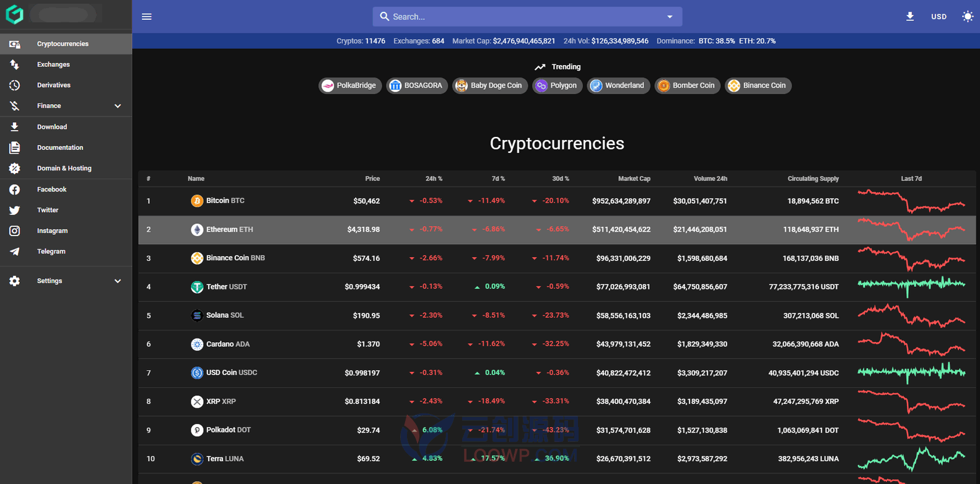Viewport: 980px width, 484px height.
Task: Sort by Circulating Supply column header
Action: 813,178
